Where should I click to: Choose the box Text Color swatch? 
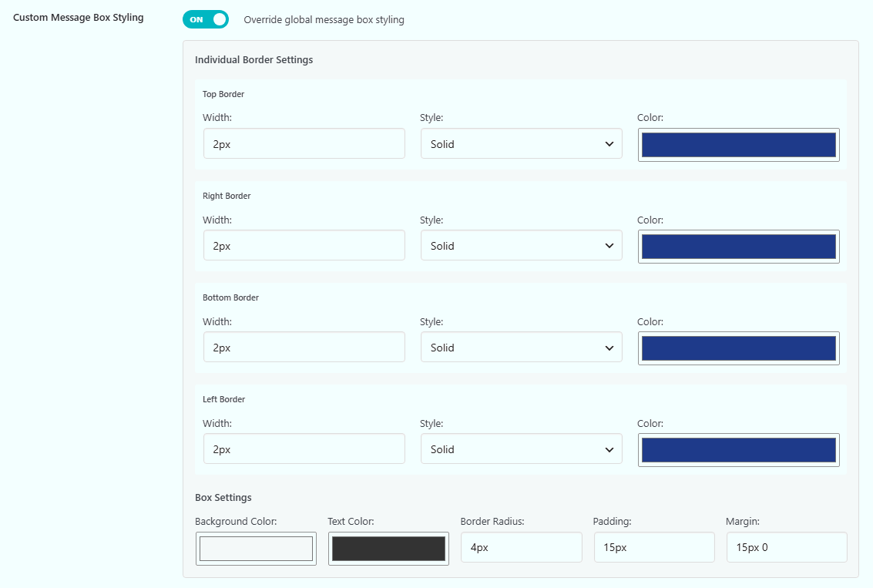tap(388, 549)
